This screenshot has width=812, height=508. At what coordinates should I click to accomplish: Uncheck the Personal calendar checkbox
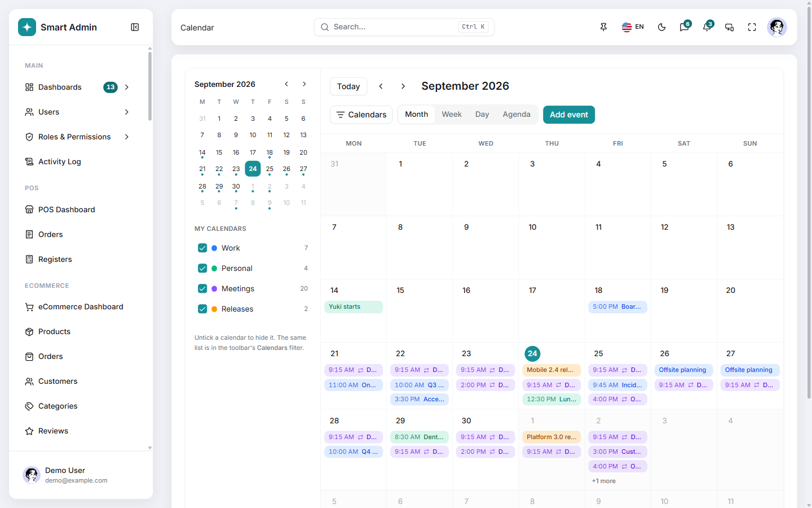[x=202, y=268]
